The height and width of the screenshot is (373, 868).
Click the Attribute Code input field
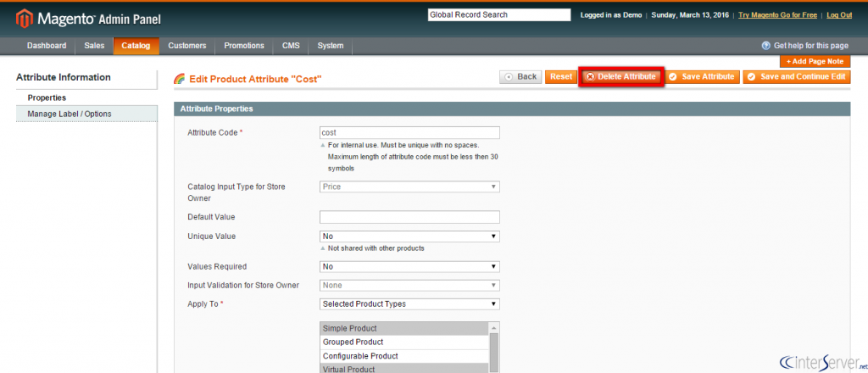tap(409, 133)
